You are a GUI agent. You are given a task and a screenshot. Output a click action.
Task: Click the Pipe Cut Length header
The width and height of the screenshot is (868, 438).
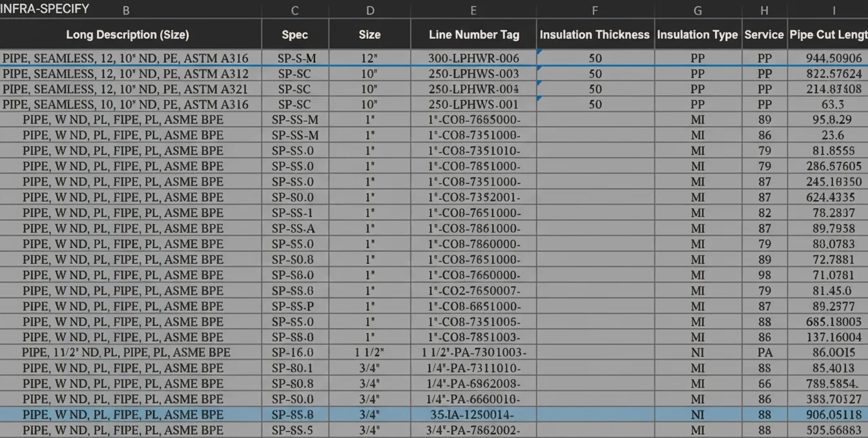(x=828, y=35)
